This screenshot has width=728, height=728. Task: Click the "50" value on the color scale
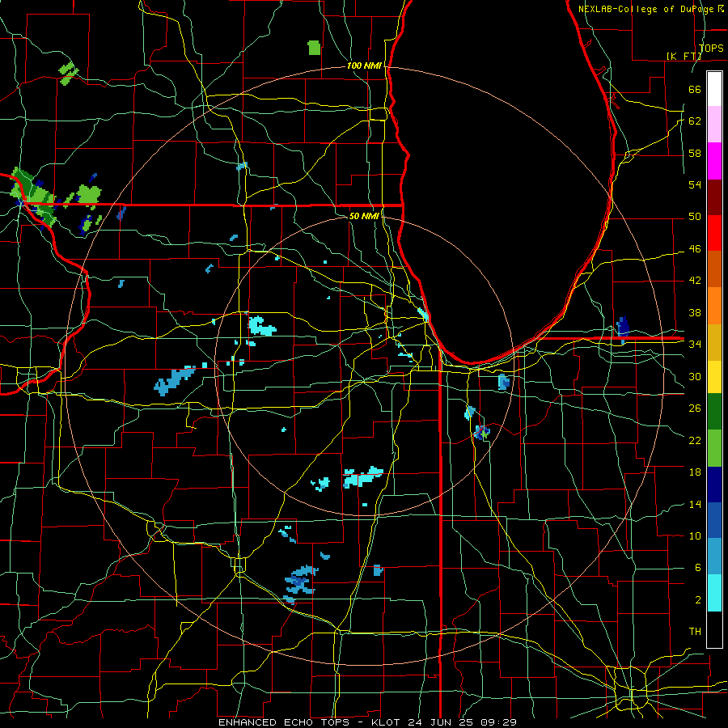tap(695, 217)
